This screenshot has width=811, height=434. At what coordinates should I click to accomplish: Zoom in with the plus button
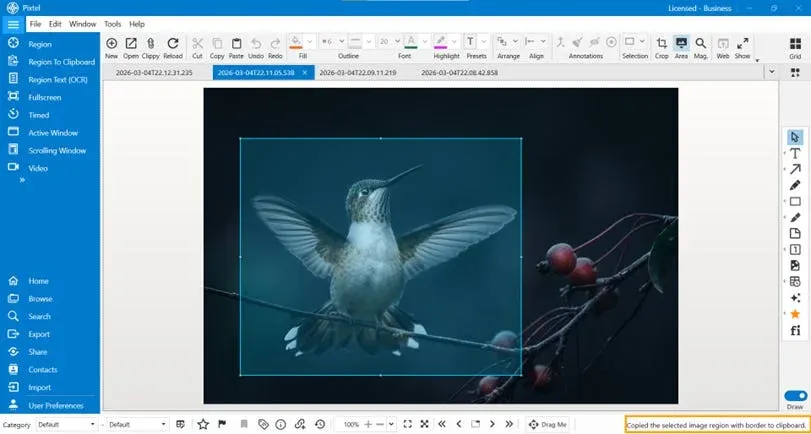[x=368, y=424]
